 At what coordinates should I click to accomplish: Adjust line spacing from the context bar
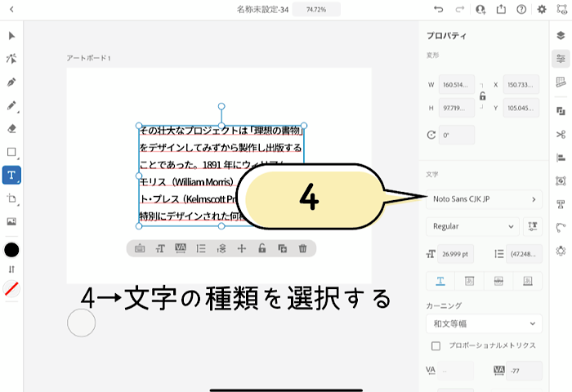click(201, 249)
